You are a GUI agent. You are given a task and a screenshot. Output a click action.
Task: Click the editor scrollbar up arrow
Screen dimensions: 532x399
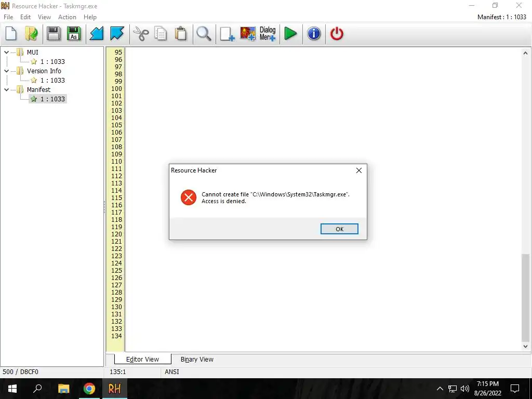[525, 53]
